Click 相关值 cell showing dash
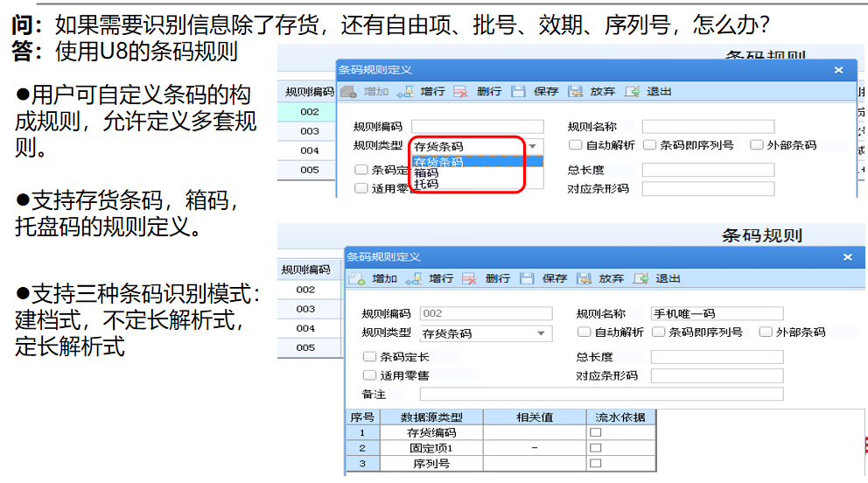This screenshot has height=483, width=868. (535, 448)
